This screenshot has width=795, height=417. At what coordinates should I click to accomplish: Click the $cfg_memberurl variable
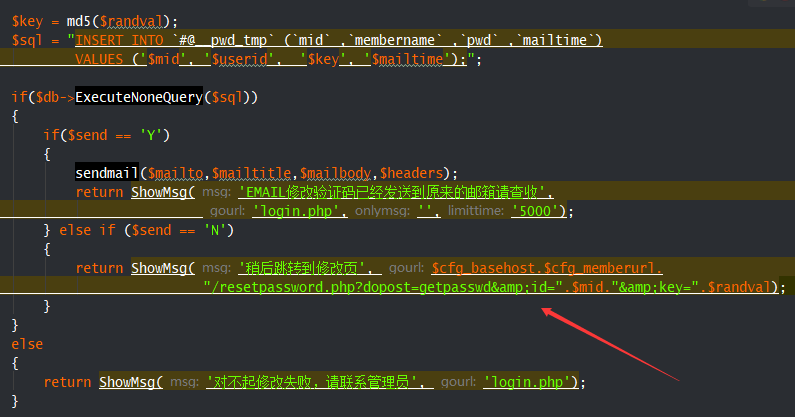coord(599,268)
